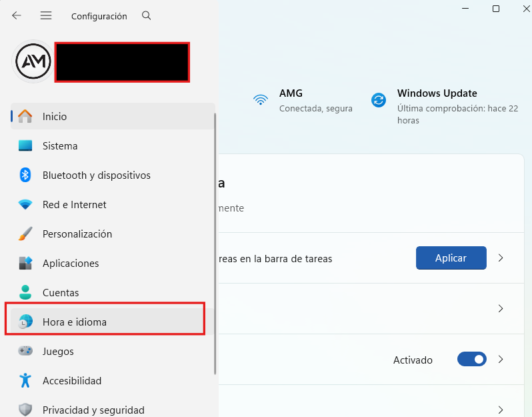Click the Sistema monitor icon
The height and width of the screenshot is (417, 532).
25,145
